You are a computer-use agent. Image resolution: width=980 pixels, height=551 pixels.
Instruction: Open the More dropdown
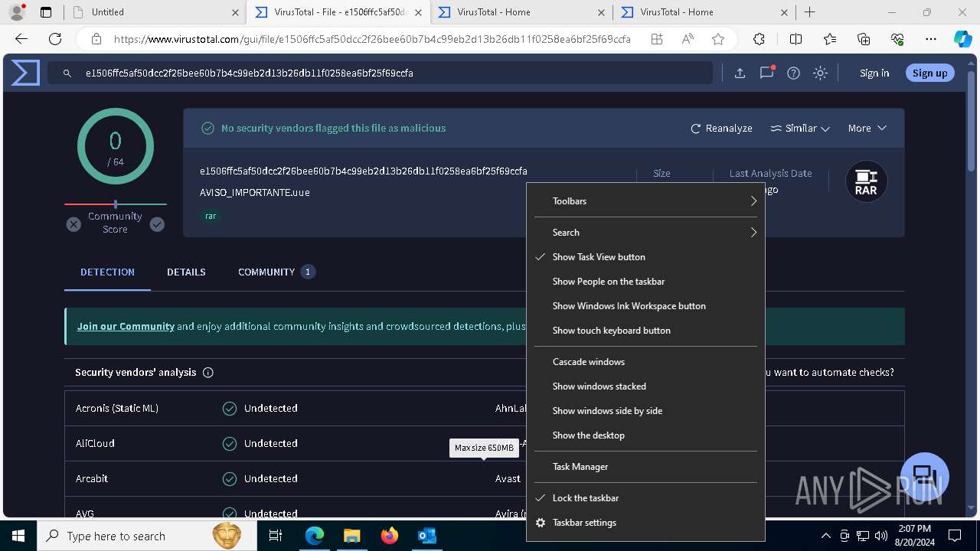click(x=867, y=129)
